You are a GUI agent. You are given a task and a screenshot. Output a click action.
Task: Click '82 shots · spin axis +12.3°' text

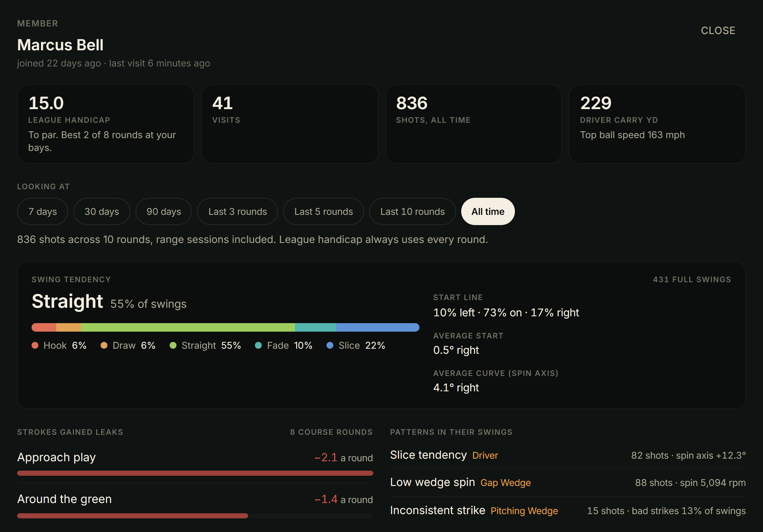click(x=688, y=455)
